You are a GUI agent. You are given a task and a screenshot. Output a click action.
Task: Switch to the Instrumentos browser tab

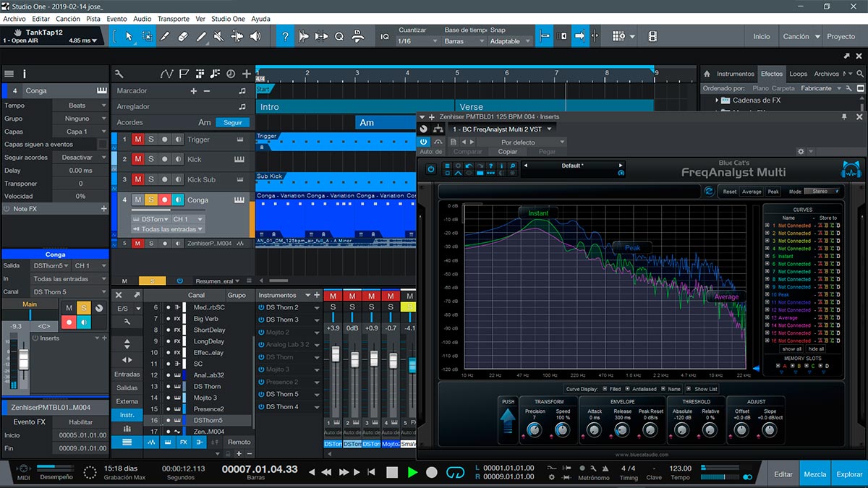(736, 74)
